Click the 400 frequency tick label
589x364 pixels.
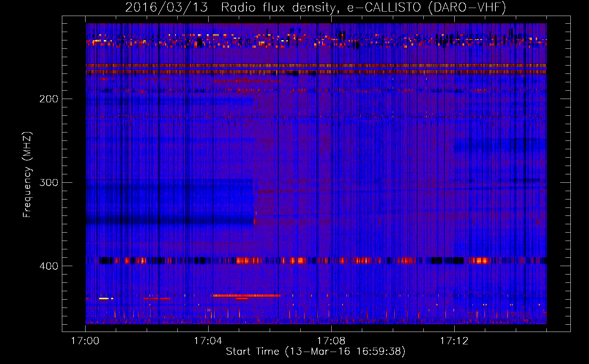[49, 266]
